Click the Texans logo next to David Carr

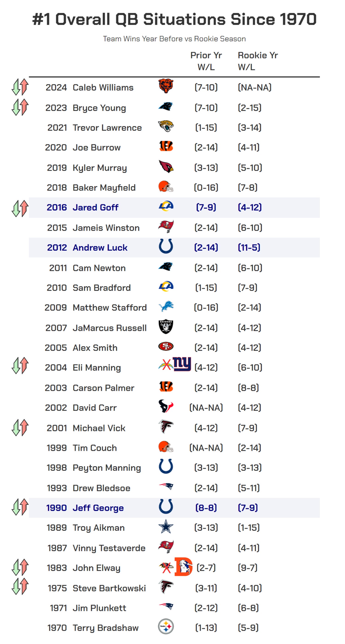[166, 406]
